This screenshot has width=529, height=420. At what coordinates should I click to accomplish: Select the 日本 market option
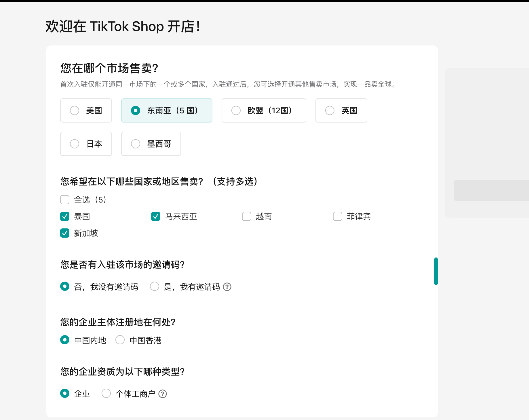(86, 144)
